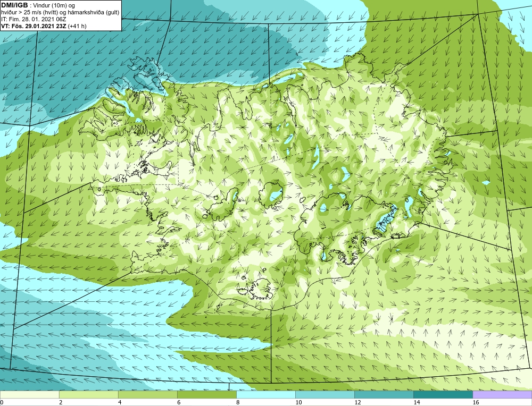532x406 pixels.
Task: Click the 8–10 m/s light cyan legend swatch
Action: point(265,394)
